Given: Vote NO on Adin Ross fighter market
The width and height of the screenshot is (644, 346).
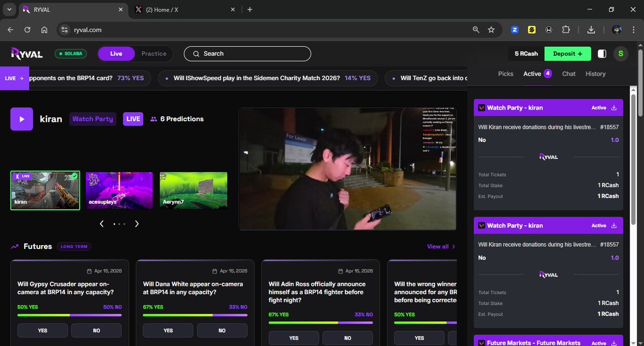Looking at the screenshot, I should coord(348,338).
